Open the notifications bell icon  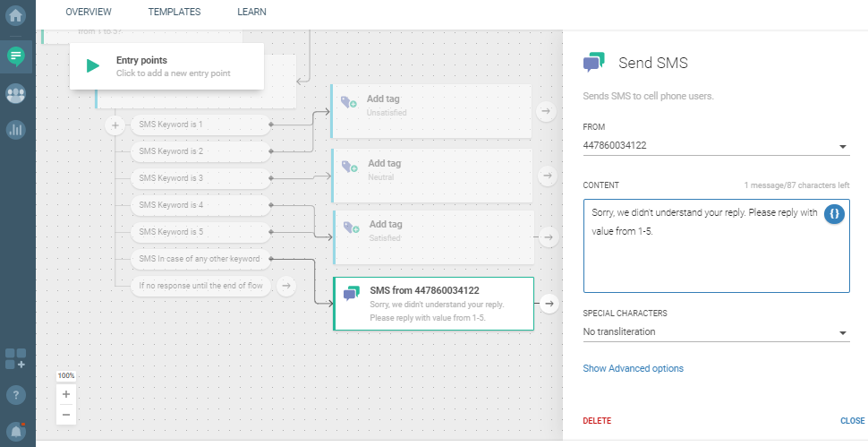(x=17, y=429)
